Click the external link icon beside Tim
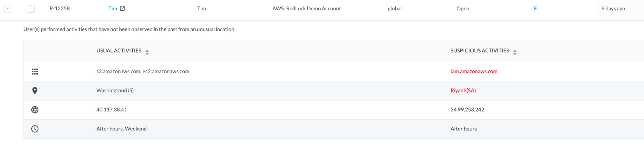644x146 pixels. (122, 8)
